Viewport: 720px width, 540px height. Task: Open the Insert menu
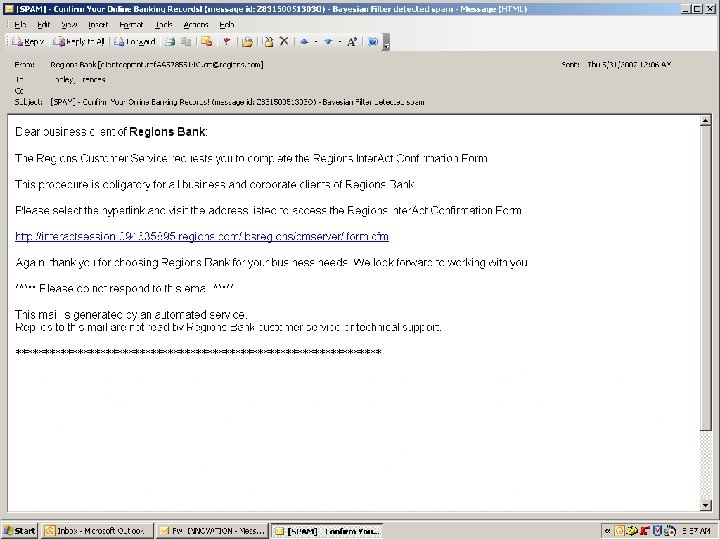(98, 25)
